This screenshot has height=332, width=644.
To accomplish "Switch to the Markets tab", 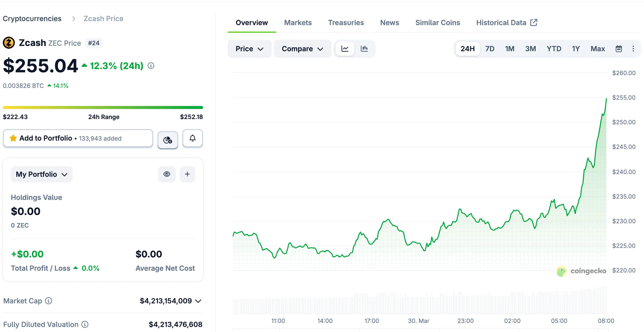I will (x=298, y=23).
